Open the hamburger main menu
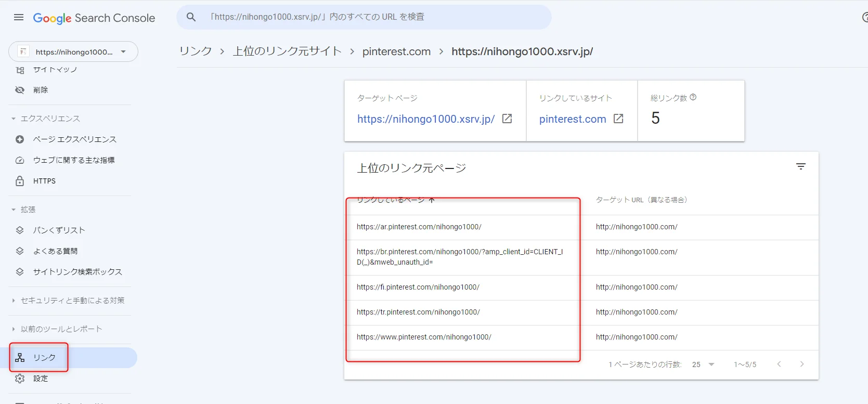 pos(19,17)
